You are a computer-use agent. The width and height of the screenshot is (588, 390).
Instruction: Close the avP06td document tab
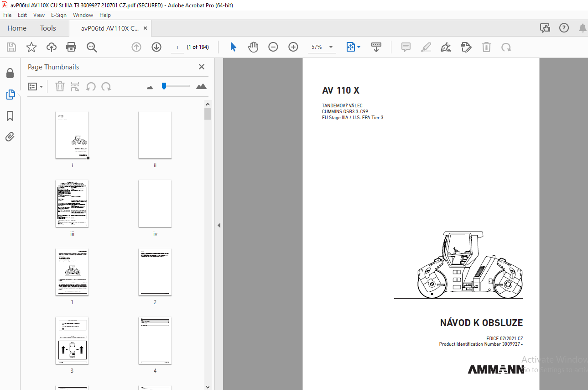(x=145, y=28)
